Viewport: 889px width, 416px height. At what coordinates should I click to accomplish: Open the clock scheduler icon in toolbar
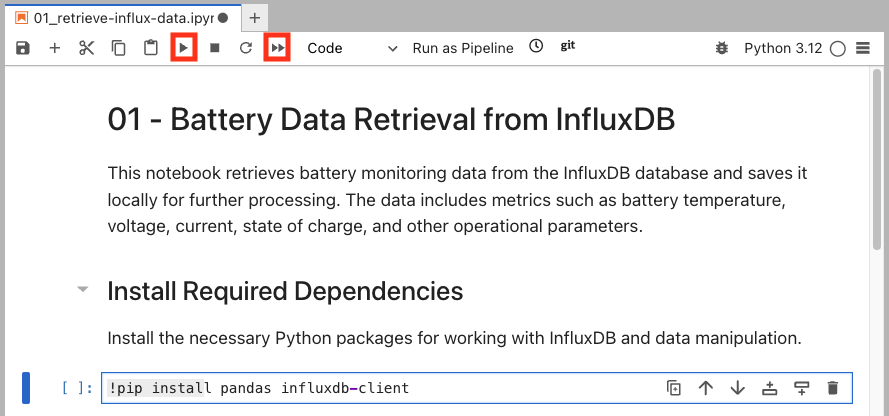(x=536, y=47)
